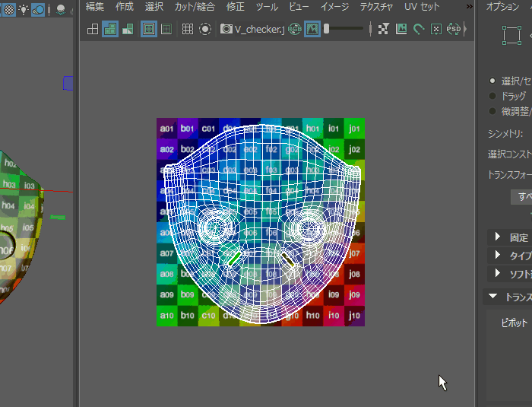Click the 選択コンスト label
The height and width of the screenshot is (407, 532).
click(x=510, y=154)
